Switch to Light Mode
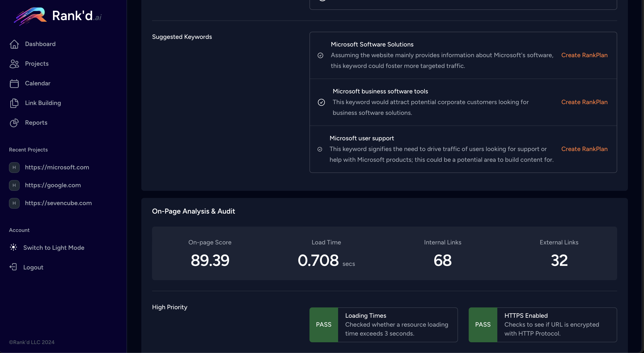Image resolution: width=644 pixels, height=353 pixels. tap(54, 248)
